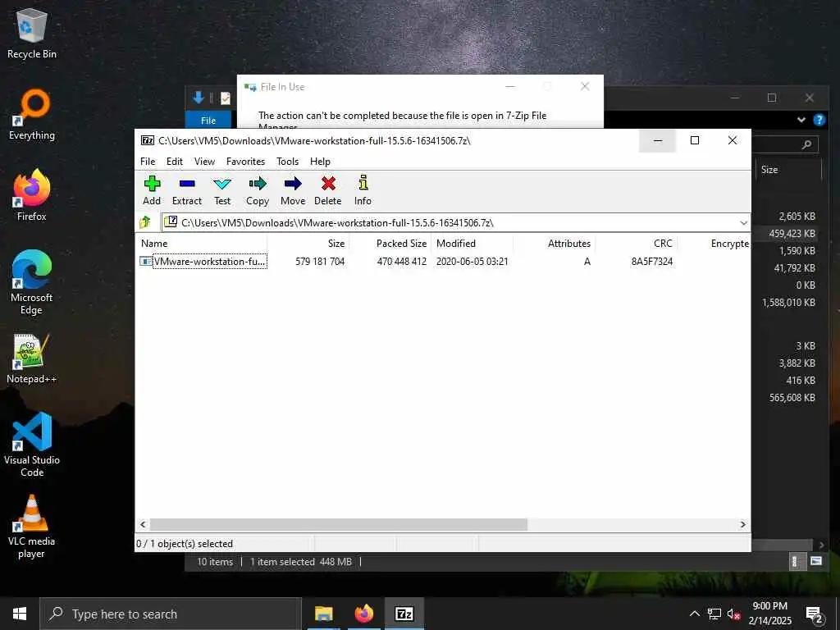Click the modified date 2020-06-05 03:21
840x630 pixels.
472,262
